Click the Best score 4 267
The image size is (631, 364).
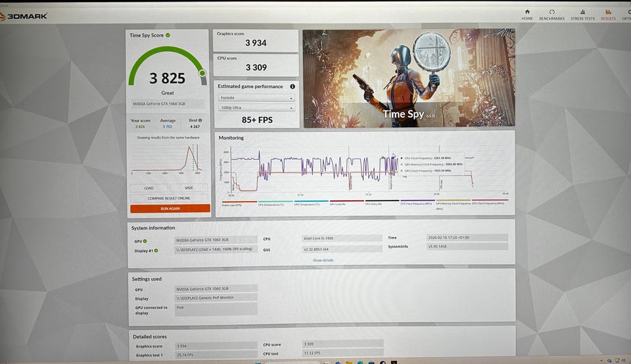coord(195,126)
